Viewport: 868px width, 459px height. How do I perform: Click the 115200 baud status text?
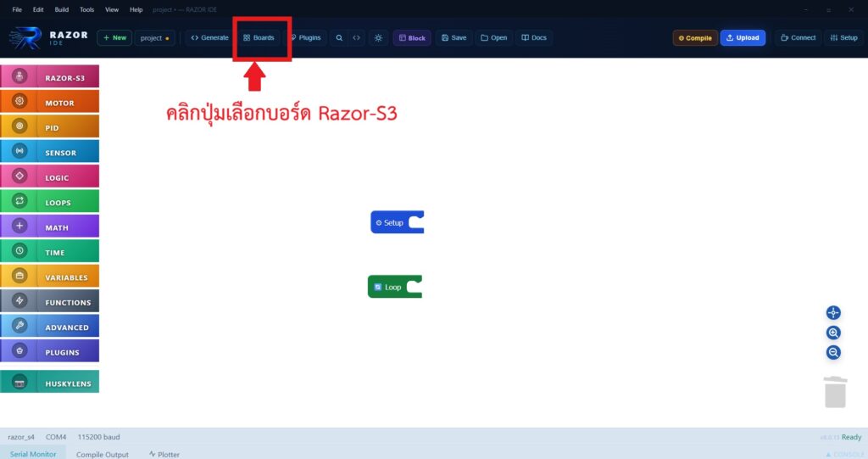pos(98,437)
